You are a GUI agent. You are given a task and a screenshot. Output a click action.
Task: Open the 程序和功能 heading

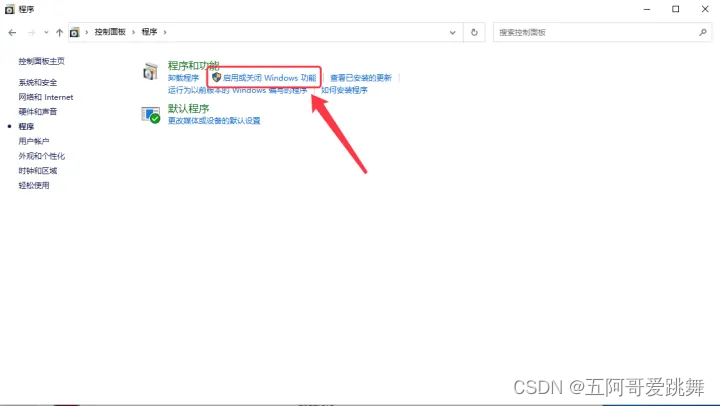click(x=193, y=65)
